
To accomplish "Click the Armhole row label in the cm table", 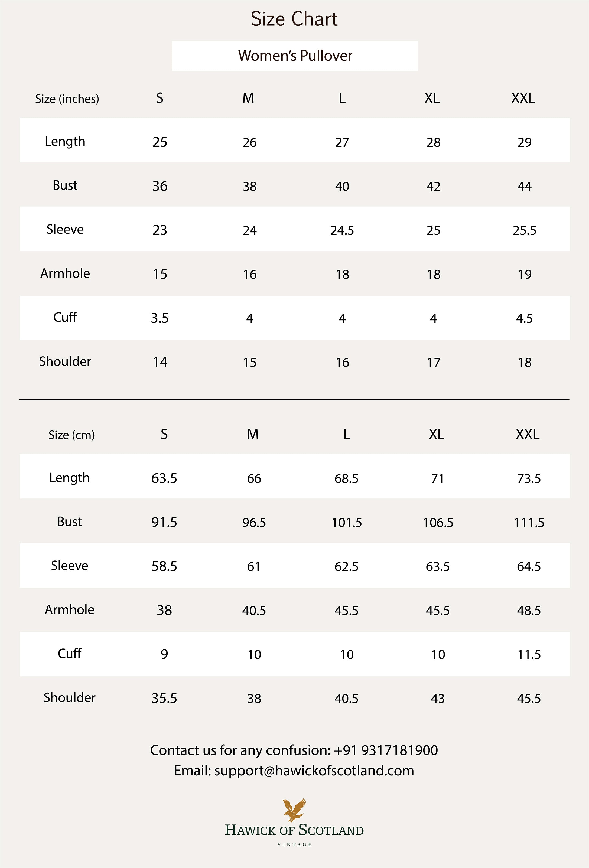I will tap(70, 609).
